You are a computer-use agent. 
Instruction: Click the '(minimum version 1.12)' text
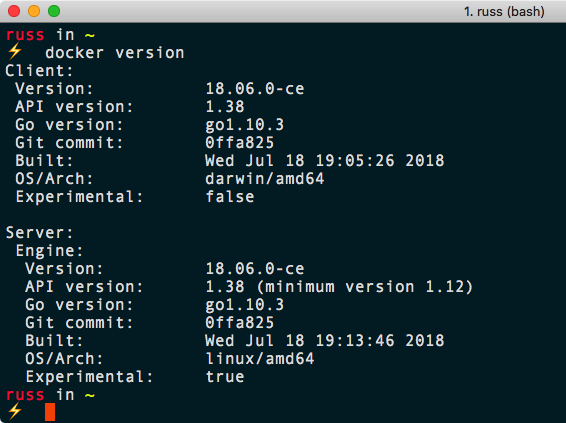[x=365, y=287]
